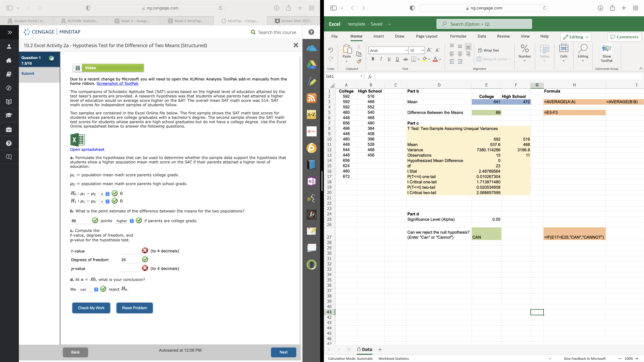
Task: Open the Screenshot of ToolPak link
Action: click(117, 83)
